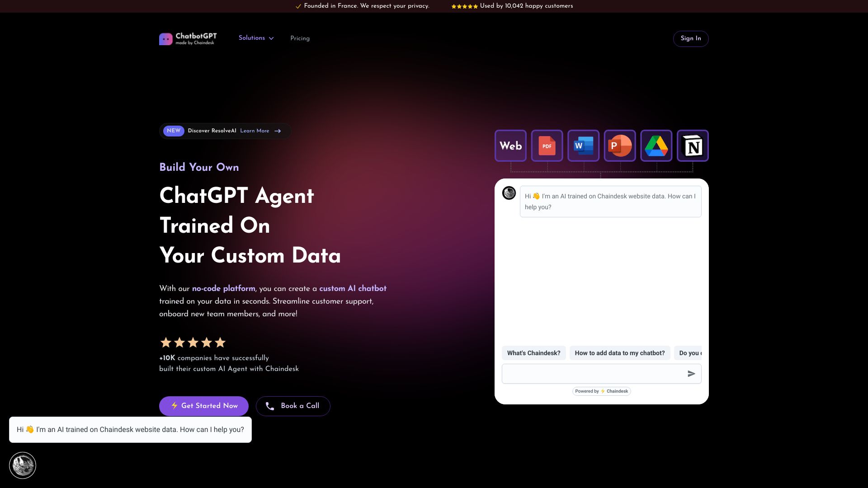This screenshot has width=868, height=488.
Task: Click the popup greeting message bubble
Action: pyautogui.click(x=130, y=430)
